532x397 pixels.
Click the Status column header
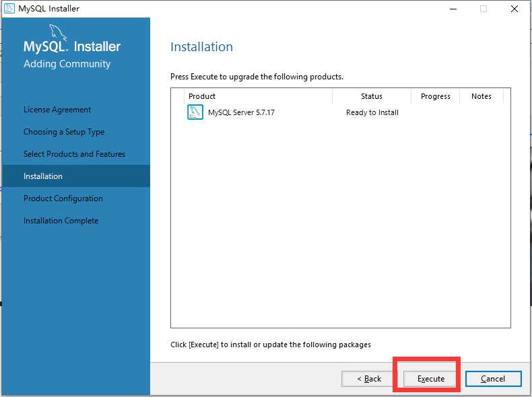pyautogui.click(x=372, y=96)
